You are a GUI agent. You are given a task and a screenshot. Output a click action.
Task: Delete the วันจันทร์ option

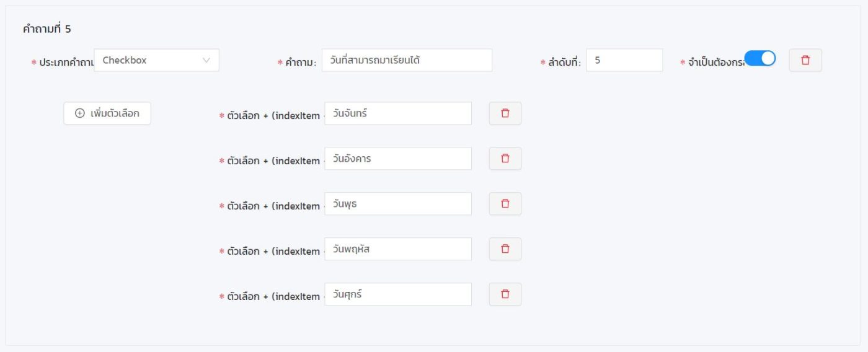tap(505, 113)
